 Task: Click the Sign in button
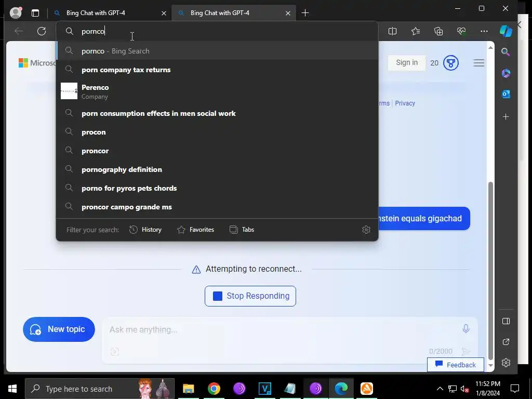406,63
